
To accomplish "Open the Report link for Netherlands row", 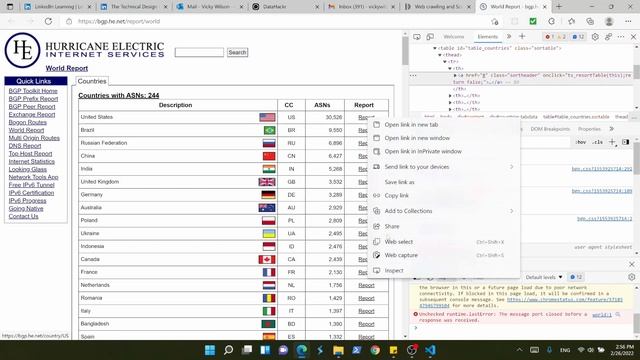I will click(x=366, y=285).
